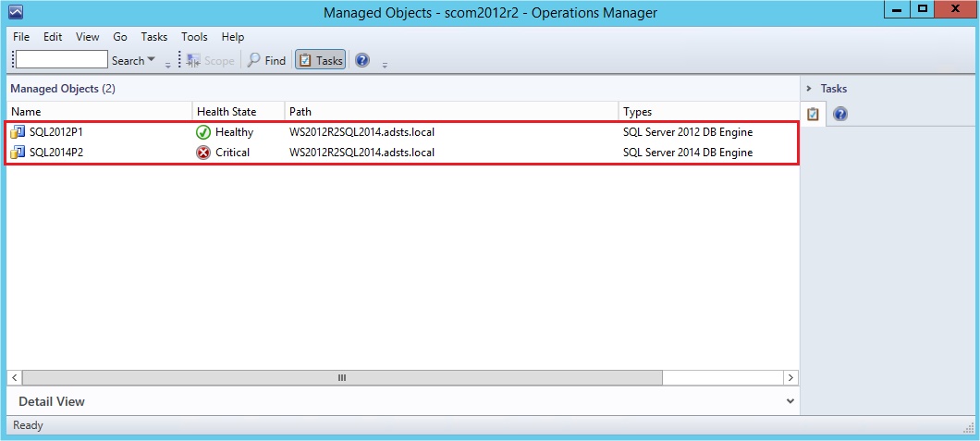Expand the Tasks pane chevron
The image size is (980, 441).
[x=809, y=89]
